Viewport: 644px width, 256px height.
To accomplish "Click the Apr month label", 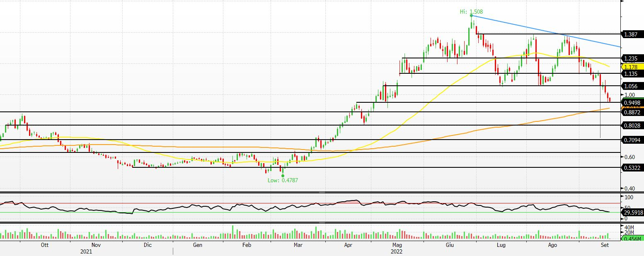I will click(x=348, y=245).
